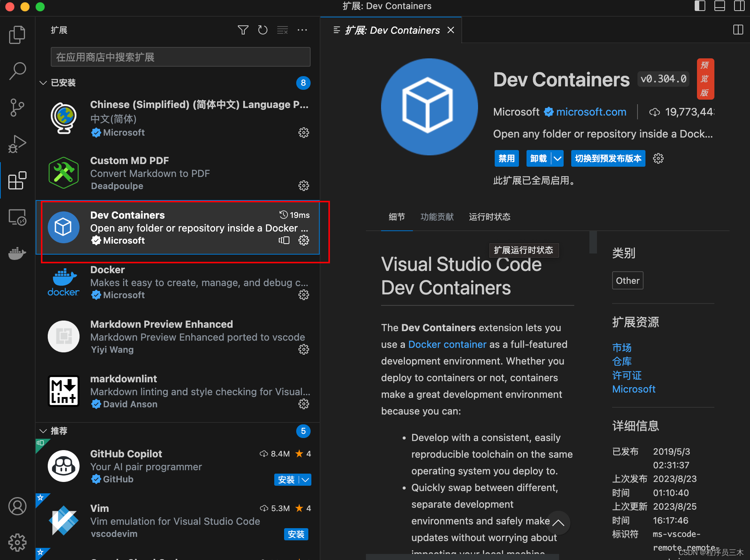Screen dimensions: 750x560
Task: Toggle the primary sidebar visibility
Action: 700,6
